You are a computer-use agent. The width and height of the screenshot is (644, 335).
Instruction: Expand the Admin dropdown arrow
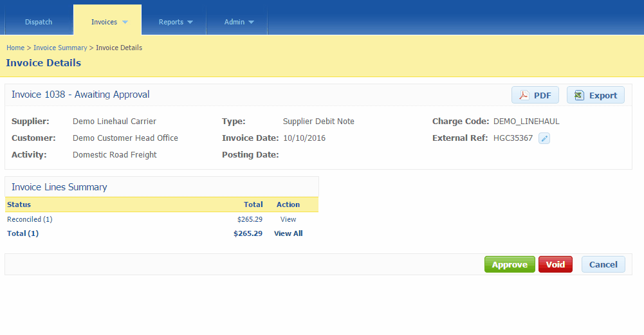pyautogui.click(x=252, y=22)
